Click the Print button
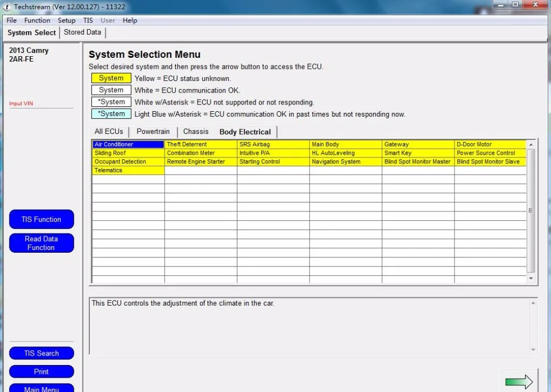The height and width of the screenshot is (392, 551). 41,372
